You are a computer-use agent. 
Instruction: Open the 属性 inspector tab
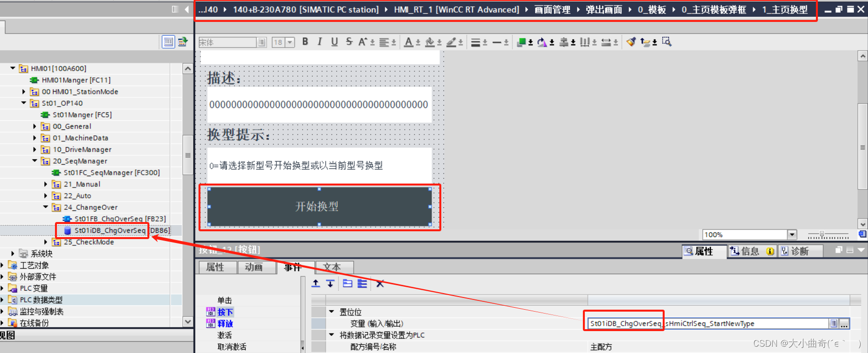click(x=704, y=251)
